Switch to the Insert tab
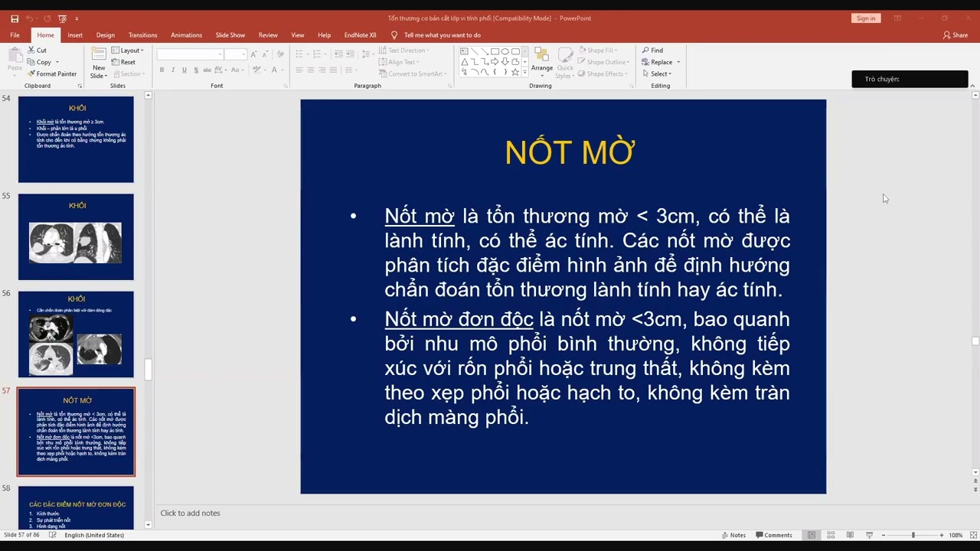Screen dimensions: 980x551 click(75, 35)
